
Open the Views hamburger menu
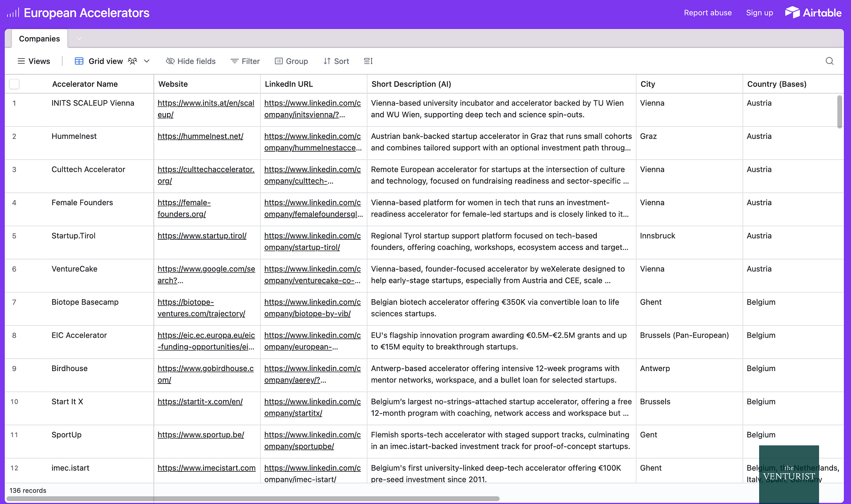point(21,61)
